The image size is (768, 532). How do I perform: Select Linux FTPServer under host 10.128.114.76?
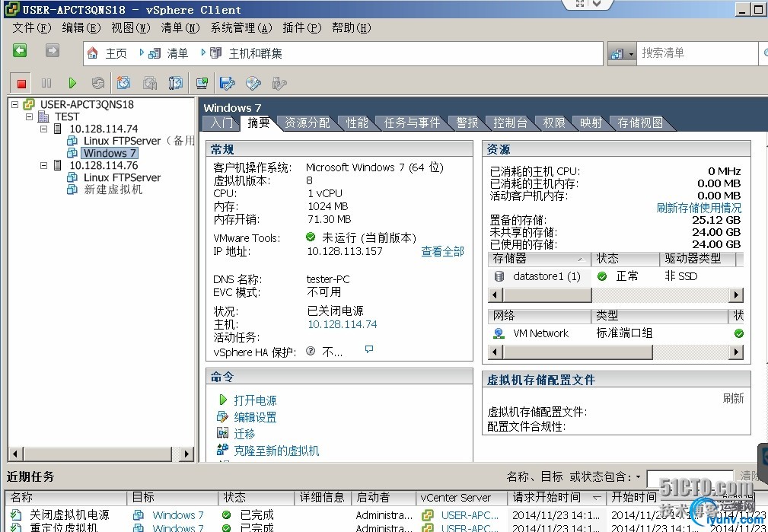point(122,177)
